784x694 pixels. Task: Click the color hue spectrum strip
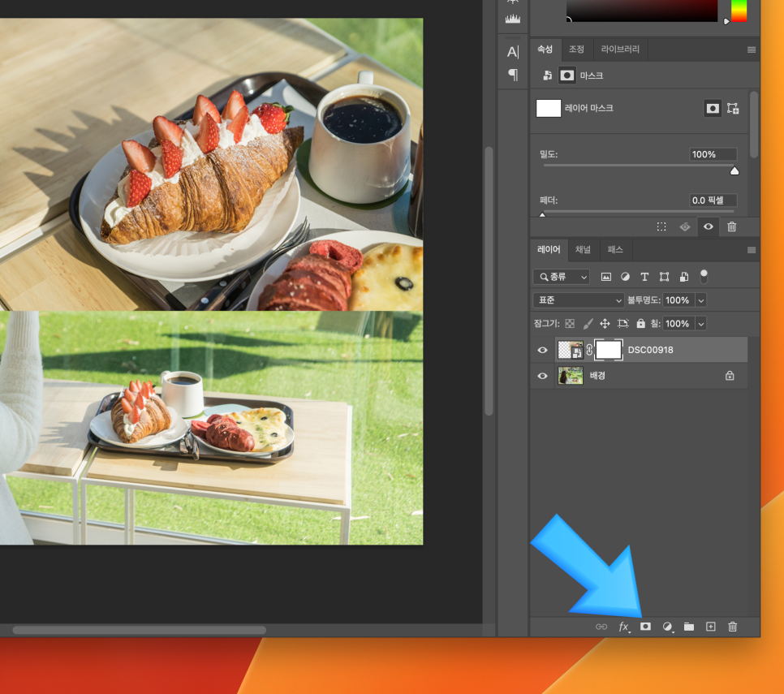click(x=739, y=11)
